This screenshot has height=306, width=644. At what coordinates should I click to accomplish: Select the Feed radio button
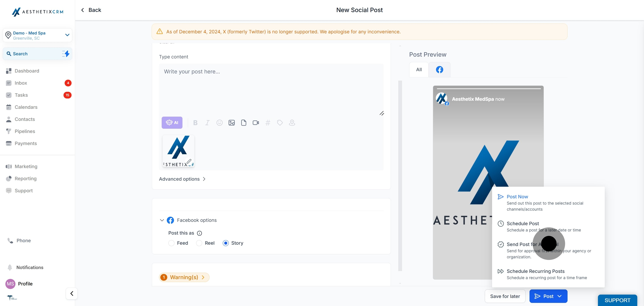tap(171, 243)
